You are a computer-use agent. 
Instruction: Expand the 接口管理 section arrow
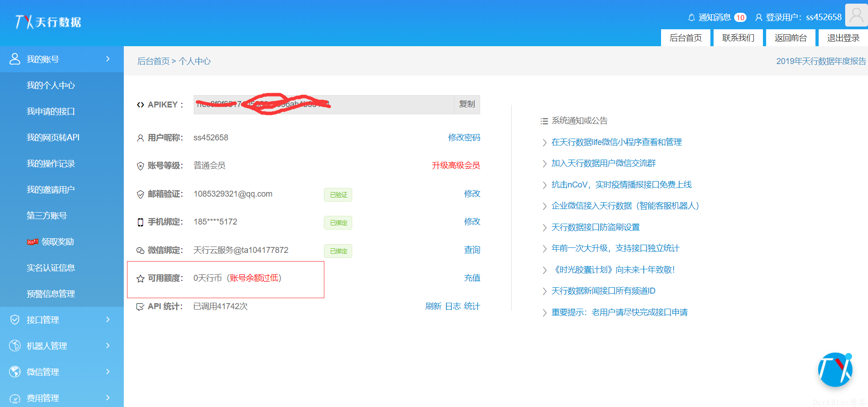pyautogui.click(x=108, y=319)
